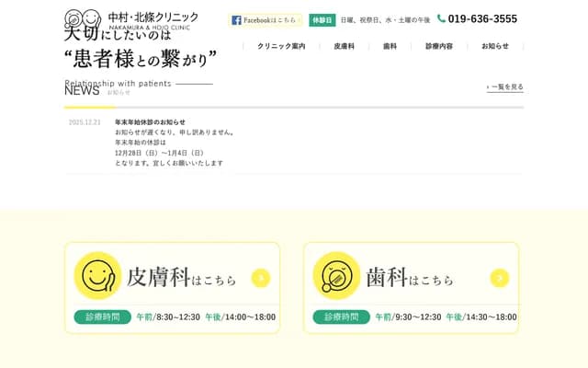The height and width of the screenshot is (368, 588).
Task: Click the green phone icon
Action: click(441, 18)
